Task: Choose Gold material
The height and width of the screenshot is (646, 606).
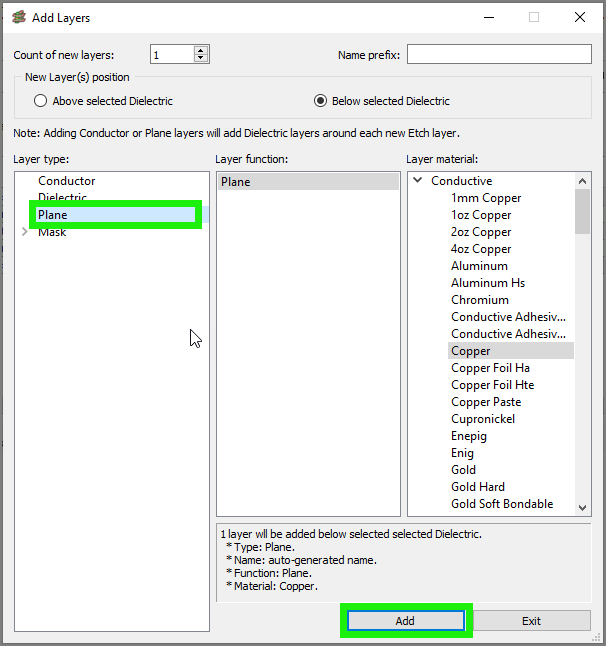Action: coord(463,470)
